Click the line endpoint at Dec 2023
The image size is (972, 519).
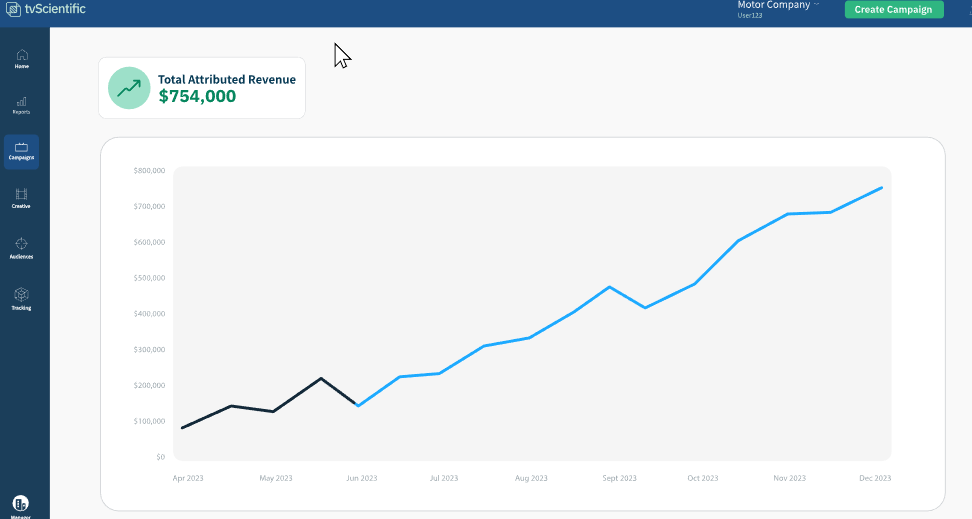[x=881, y=188]
